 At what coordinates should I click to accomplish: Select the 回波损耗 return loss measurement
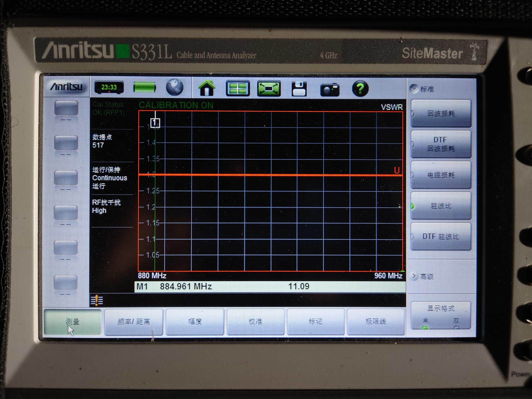(441, 113)
